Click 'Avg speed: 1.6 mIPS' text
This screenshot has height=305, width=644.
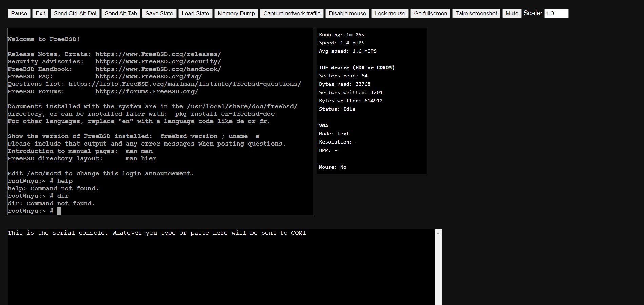(x=348, y=51)
